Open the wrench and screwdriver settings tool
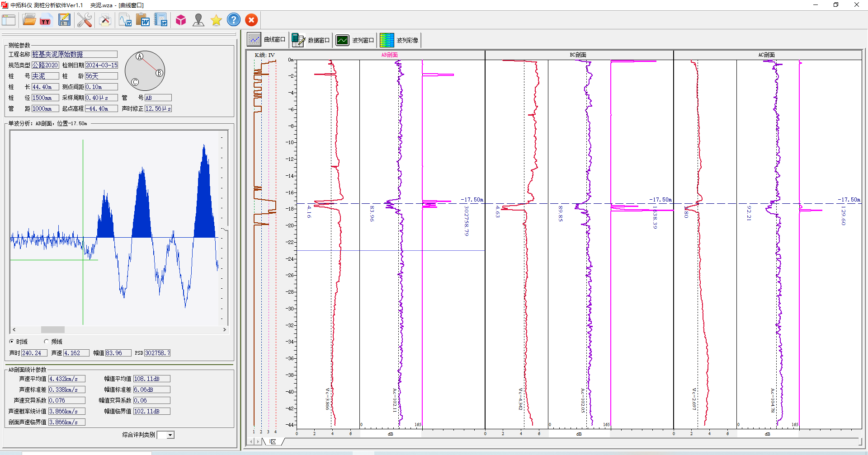Image resolution: width=868 pixels, height=455 pixels. click(84, 20)
